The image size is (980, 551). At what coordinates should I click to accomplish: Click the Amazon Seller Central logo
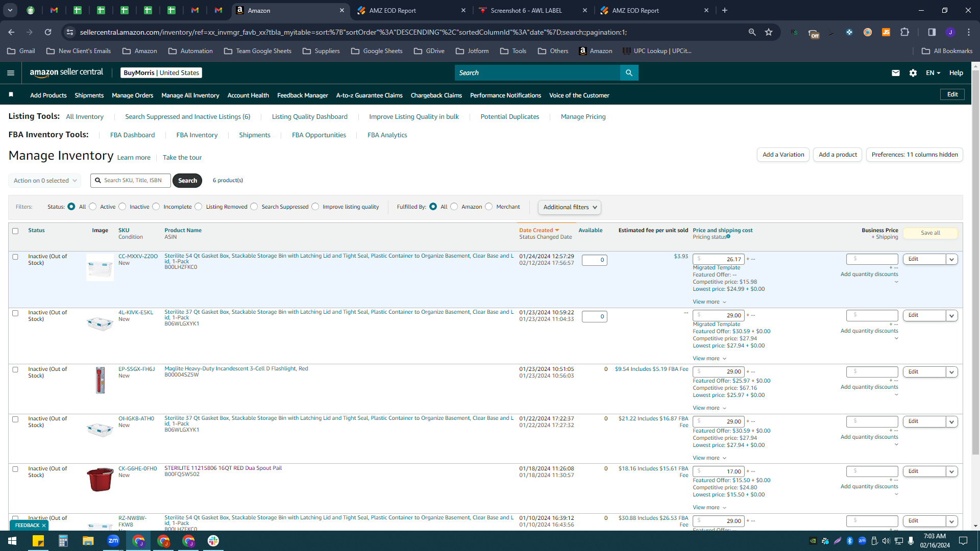click(66, 72)
